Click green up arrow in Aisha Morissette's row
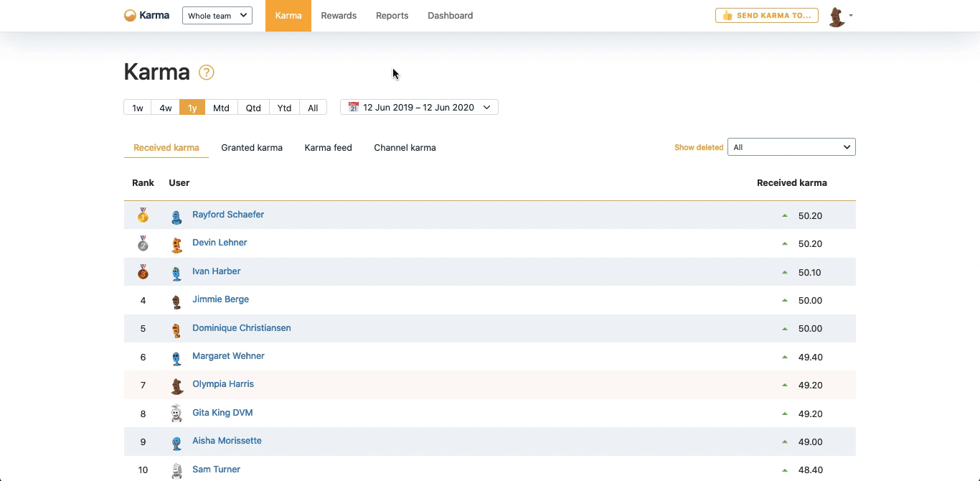Screen dimensions: 980x481 pos(785,442)
